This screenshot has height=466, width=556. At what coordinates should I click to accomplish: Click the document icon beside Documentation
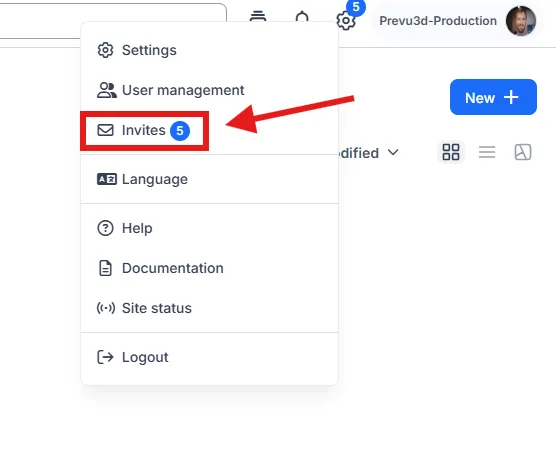[105, 268]
